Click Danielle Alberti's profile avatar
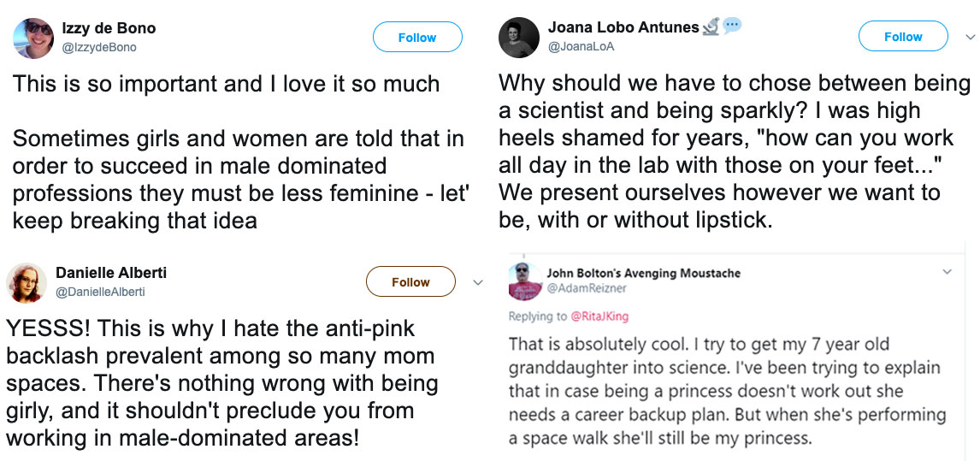Screen dimensions: 980x461 coord(27,283)
